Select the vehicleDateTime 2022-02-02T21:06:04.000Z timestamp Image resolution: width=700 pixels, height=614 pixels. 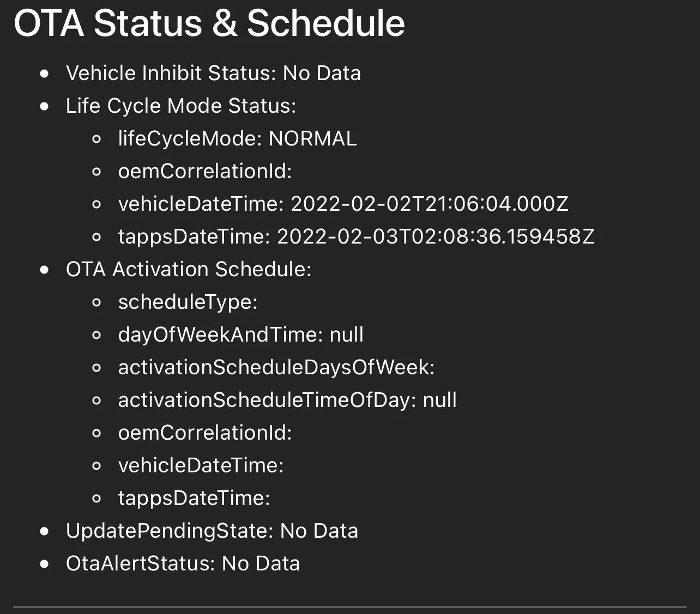(429, 204)
